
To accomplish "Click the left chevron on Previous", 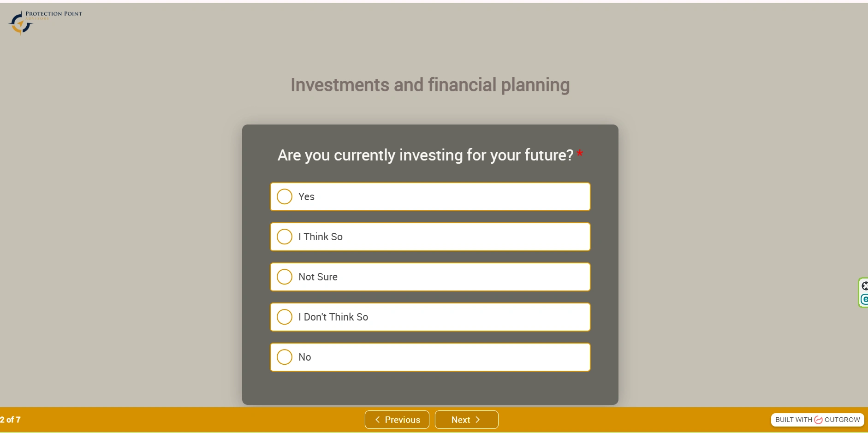I will click(378, 420).
